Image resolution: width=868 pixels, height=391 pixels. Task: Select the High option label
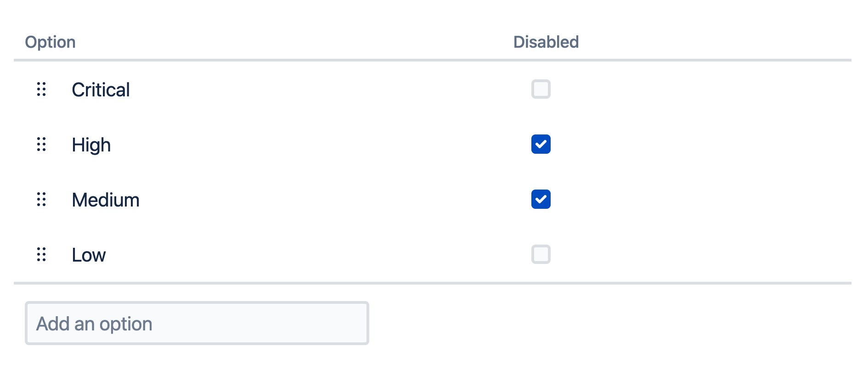[91, 145]
